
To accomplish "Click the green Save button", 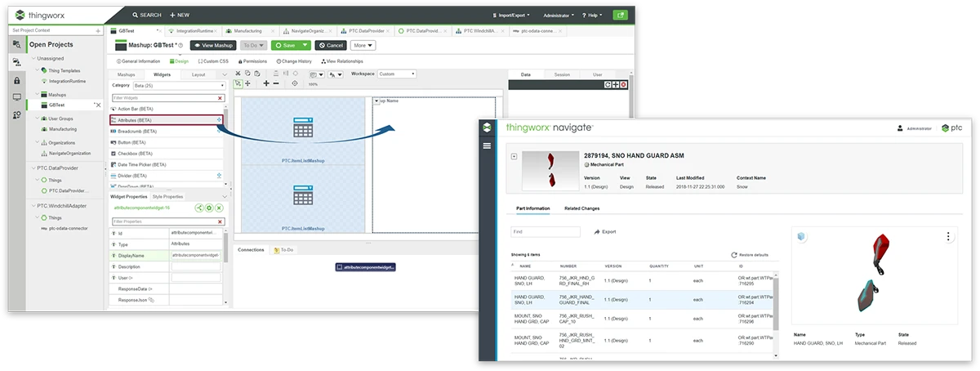I will click(285, 46).
